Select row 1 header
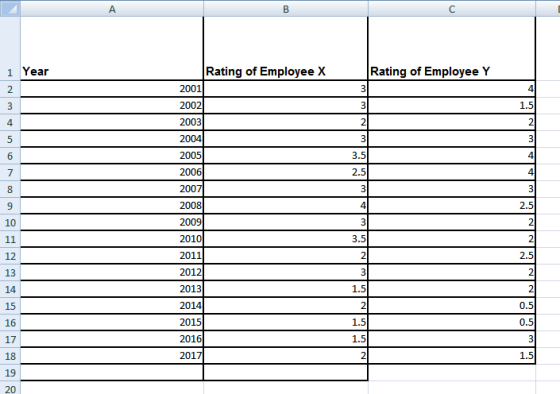This screenshot has height=394, width=560. 10,48
